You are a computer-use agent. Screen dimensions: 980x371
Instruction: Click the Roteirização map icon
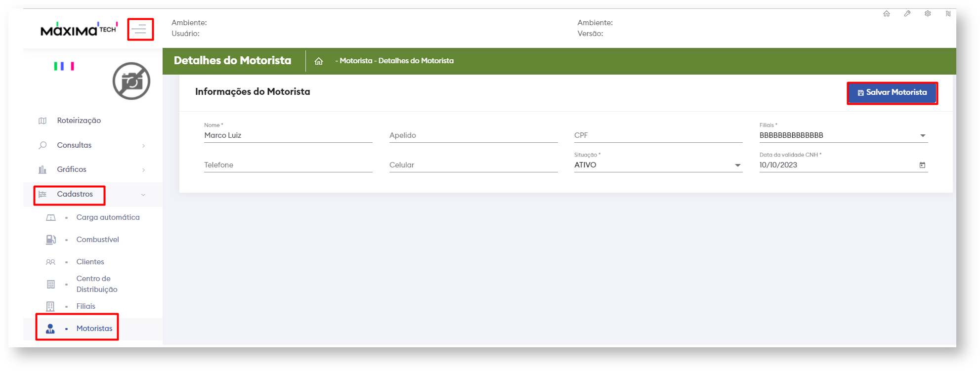tap(43, 121)
